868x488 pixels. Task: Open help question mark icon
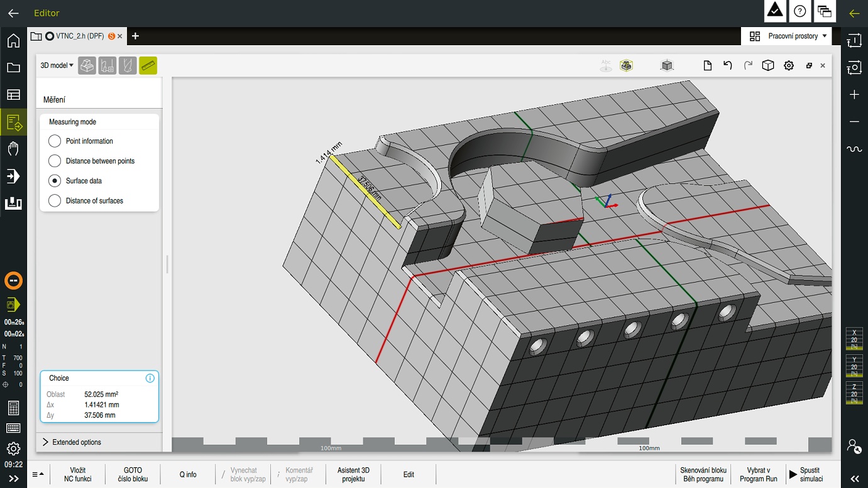pos(799,11)
